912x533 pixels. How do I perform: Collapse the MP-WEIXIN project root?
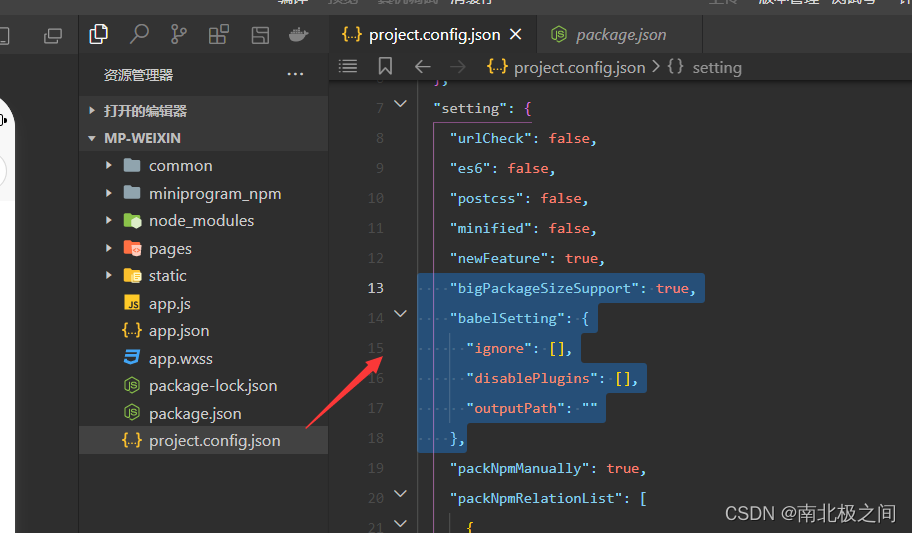pyautogui.click(x=204, y=138)
